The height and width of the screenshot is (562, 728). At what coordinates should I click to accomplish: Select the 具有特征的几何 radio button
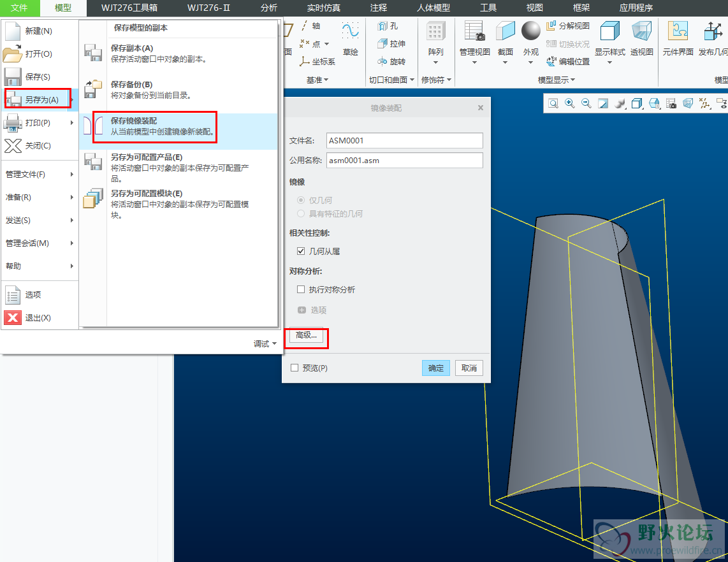click(x=301, y=213)
